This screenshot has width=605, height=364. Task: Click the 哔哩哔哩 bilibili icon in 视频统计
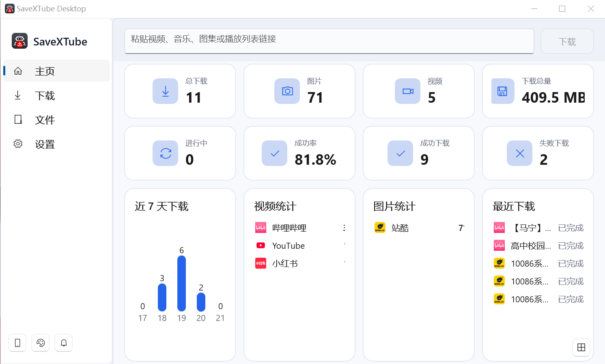pos(261,228)
